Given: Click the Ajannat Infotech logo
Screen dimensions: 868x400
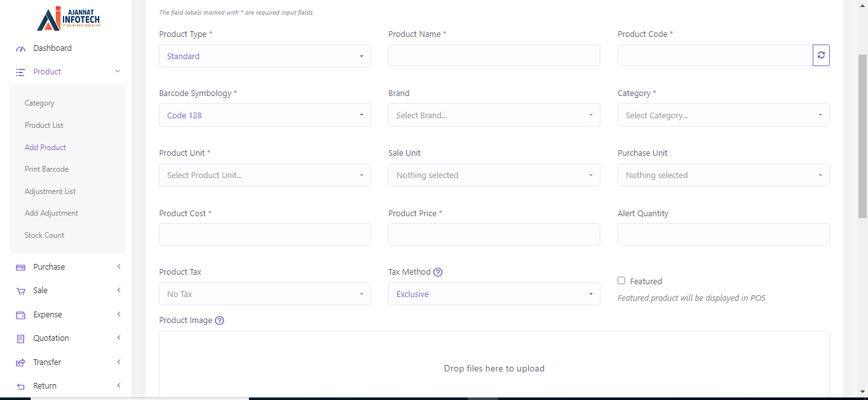Looking at the screenshot, I should point(68,18).
